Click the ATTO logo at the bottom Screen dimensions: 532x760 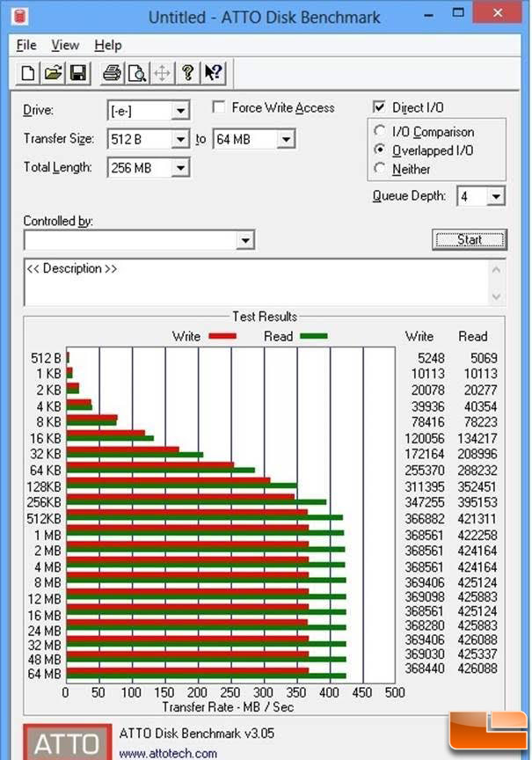coord(67,742)
